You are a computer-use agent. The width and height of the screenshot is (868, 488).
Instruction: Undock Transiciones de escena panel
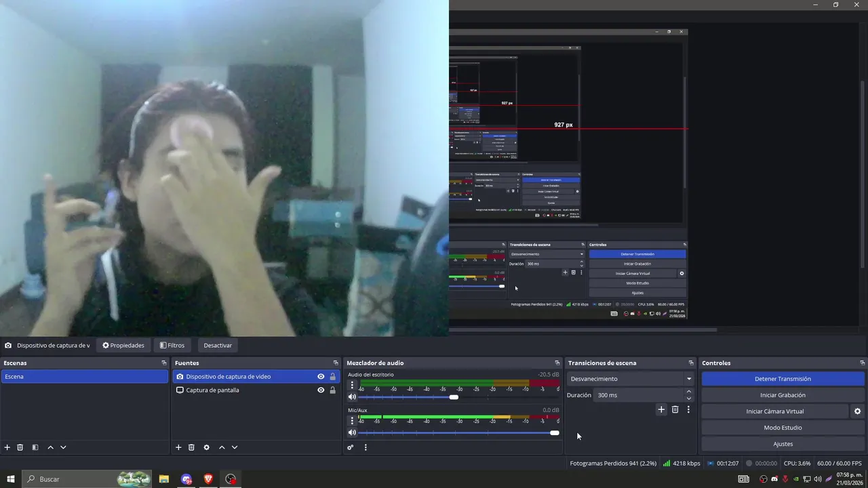click(690, 363)
